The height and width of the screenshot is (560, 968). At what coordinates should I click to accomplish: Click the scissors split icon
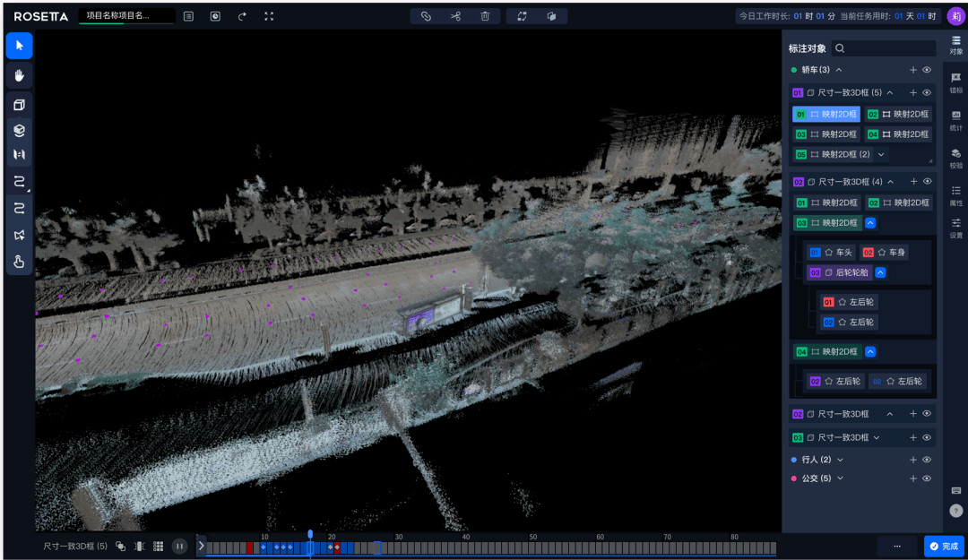pos(455,16)
